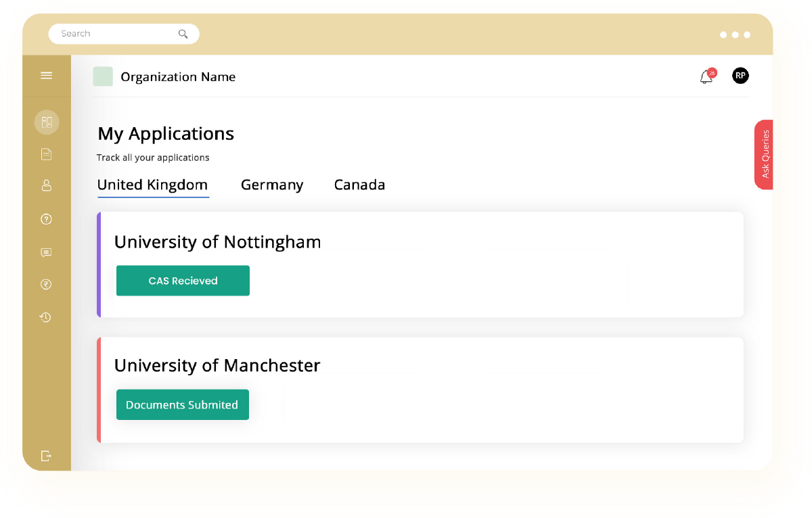Click the CAS Recieved status button
The width and height of the screenshot is (812, 518).
[183, 281]
